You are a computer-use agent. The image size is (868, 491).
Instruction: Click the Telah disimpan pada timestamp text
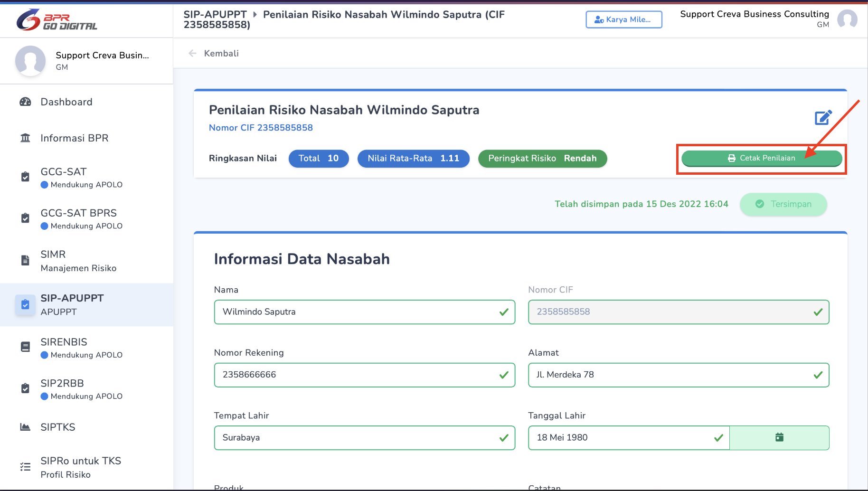pos(642,204)
